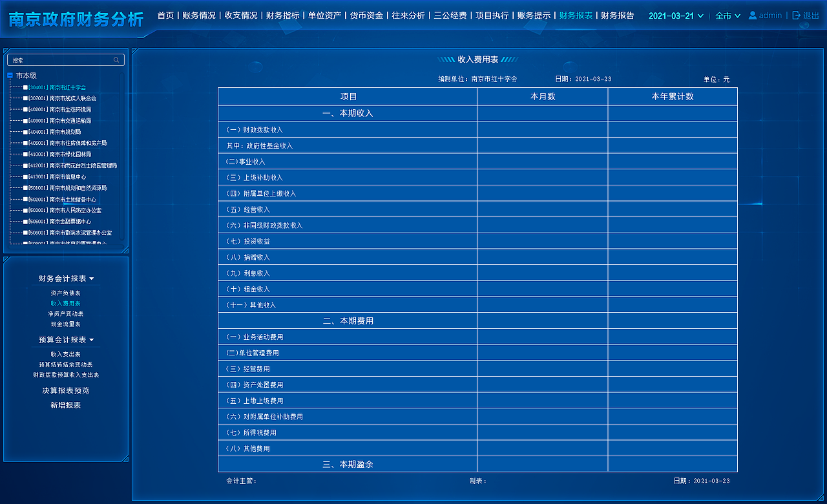Check the box for 南京市绿化园林局

point(25,154)
